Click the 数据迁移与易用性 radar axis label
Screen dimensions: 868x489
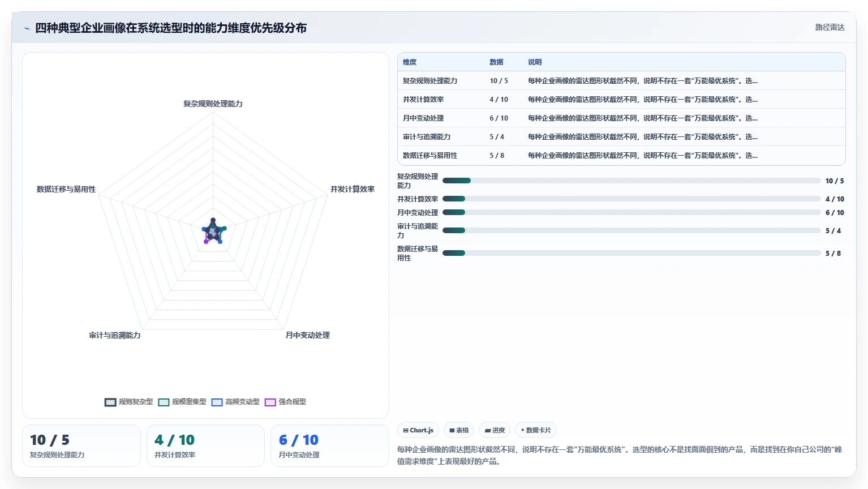(66, 189)
